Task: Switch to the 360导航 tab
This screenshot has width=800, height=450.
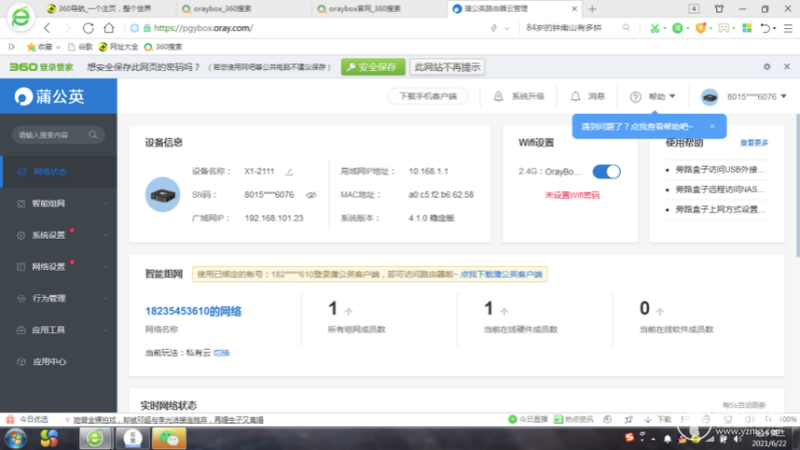Action: (105, 9)
